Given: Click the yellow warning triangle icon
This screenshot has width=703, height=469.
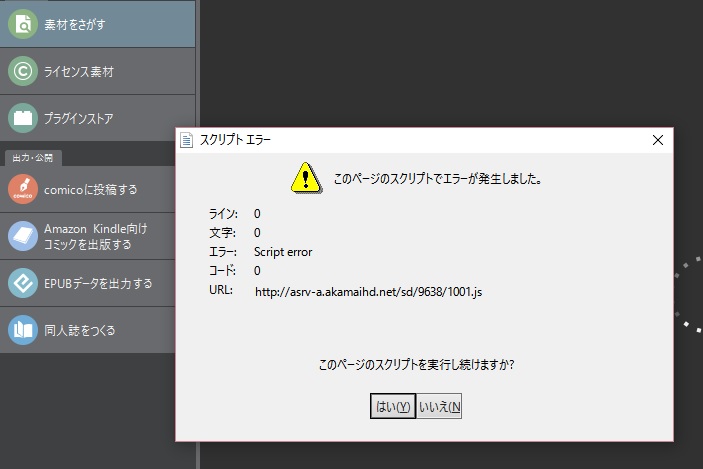Looking at the screenshot, I should pyautogui.click(x=306, y=178).
